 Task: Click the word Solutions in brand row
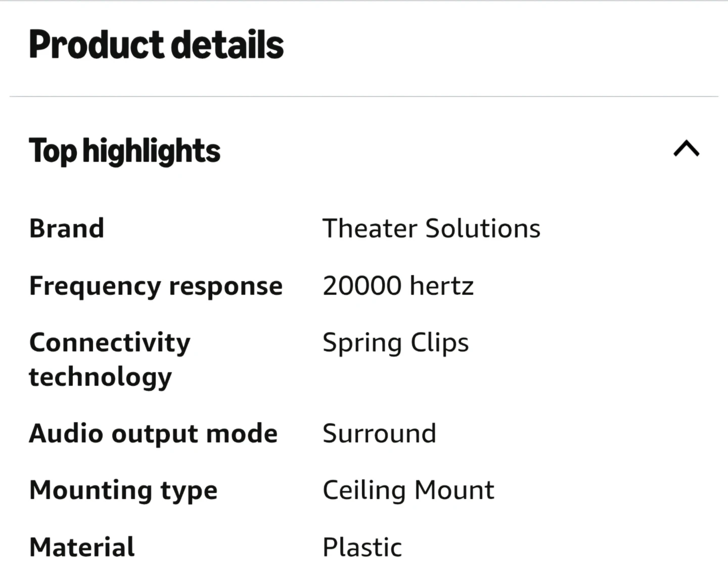[x=483, y=228]
